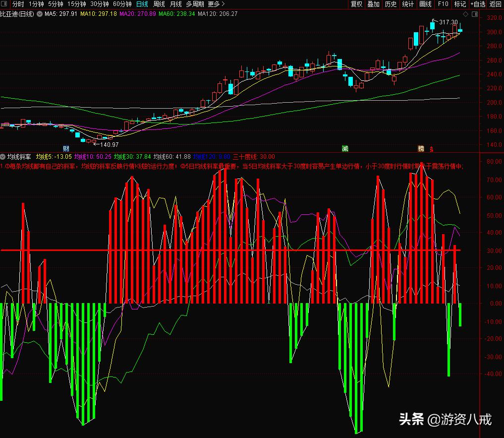Click the MA60: 238.34 label

coord(177,14)
